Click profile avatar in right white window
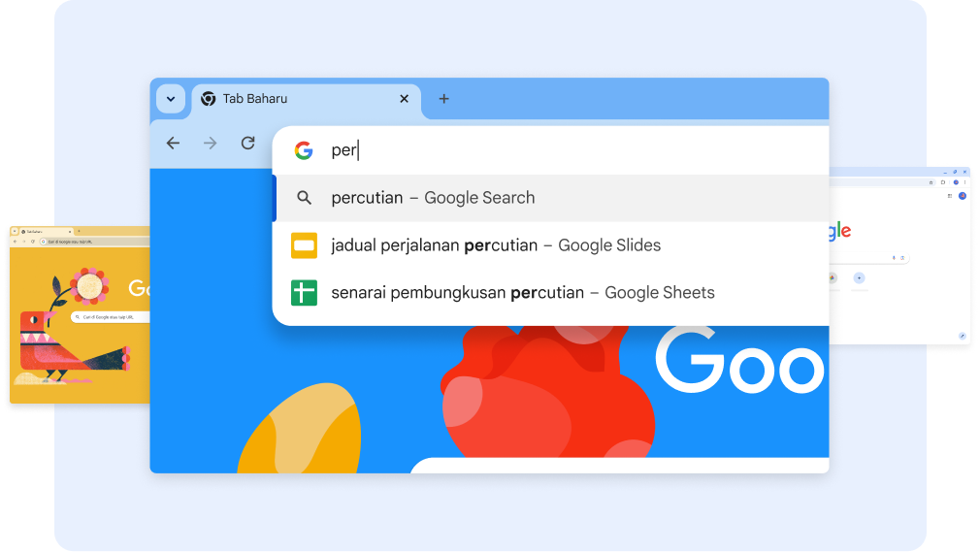The image size is (980, 552). point(963,196)
